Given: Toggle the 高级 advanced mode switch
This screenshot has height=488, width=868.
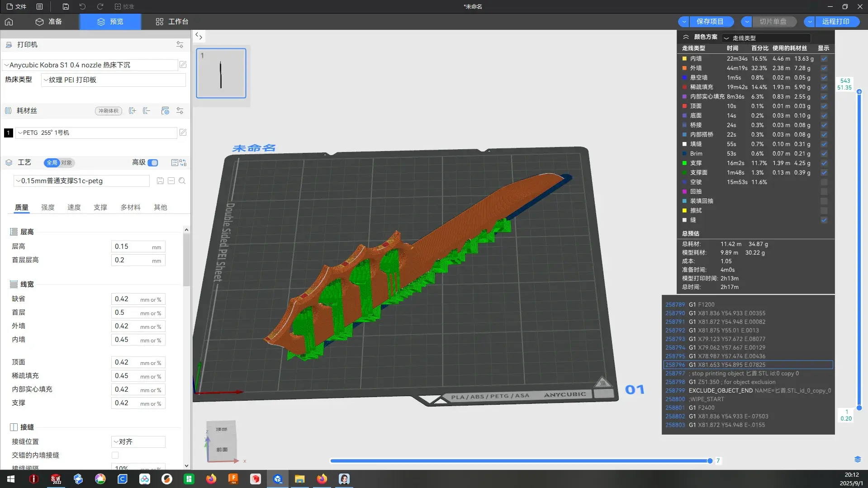Looking at the screenshot, I should coord(153,163).
